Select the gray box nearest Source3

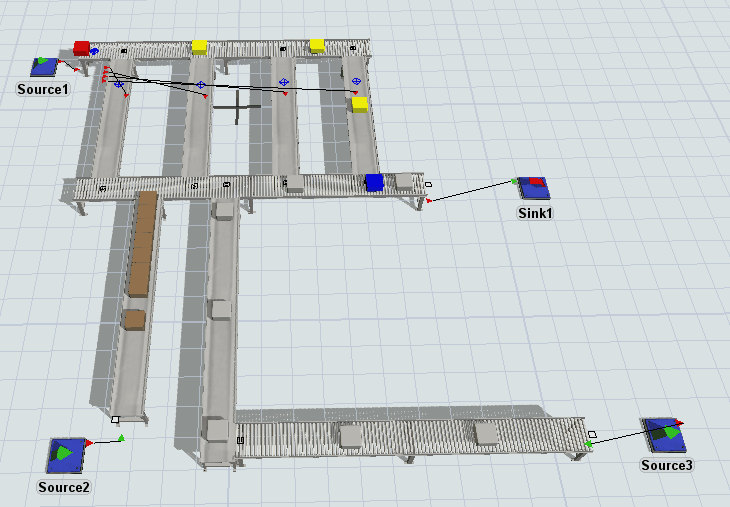tap(487, 433)
